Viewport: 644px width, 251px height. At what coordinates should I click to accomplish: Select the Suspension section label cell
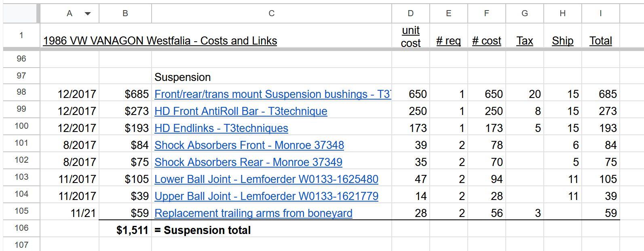point(272,77)
